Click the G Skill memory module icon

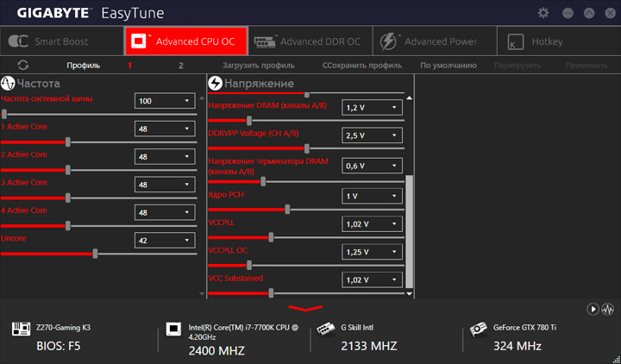click(326, 329)
